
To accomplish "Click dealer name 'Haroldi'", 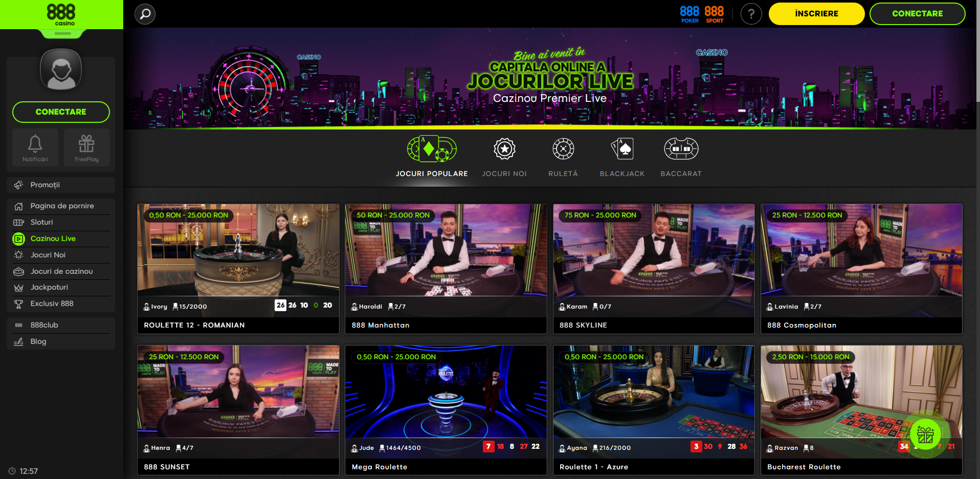I will click(x=371, y=307).
